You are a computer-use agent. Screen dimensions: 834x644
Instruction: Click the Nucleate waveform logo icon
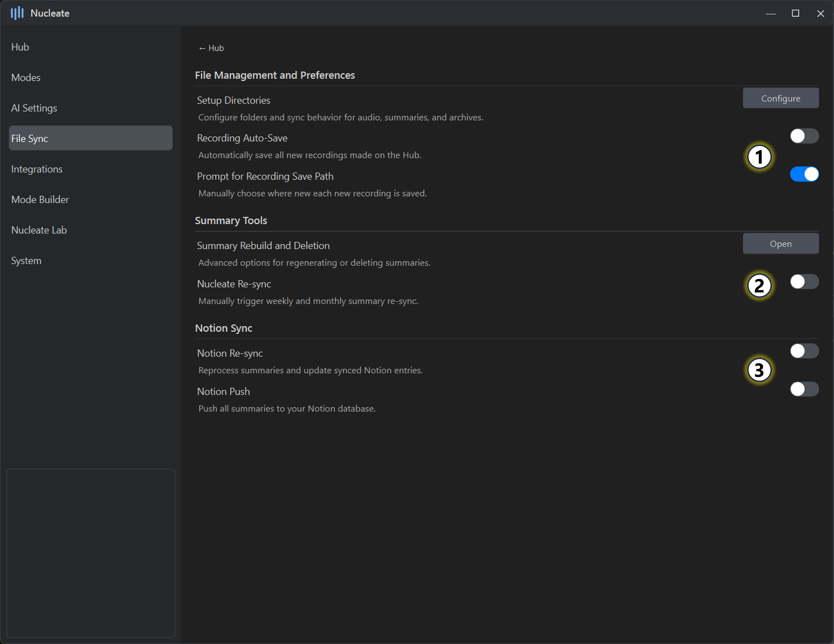point(17,13)
